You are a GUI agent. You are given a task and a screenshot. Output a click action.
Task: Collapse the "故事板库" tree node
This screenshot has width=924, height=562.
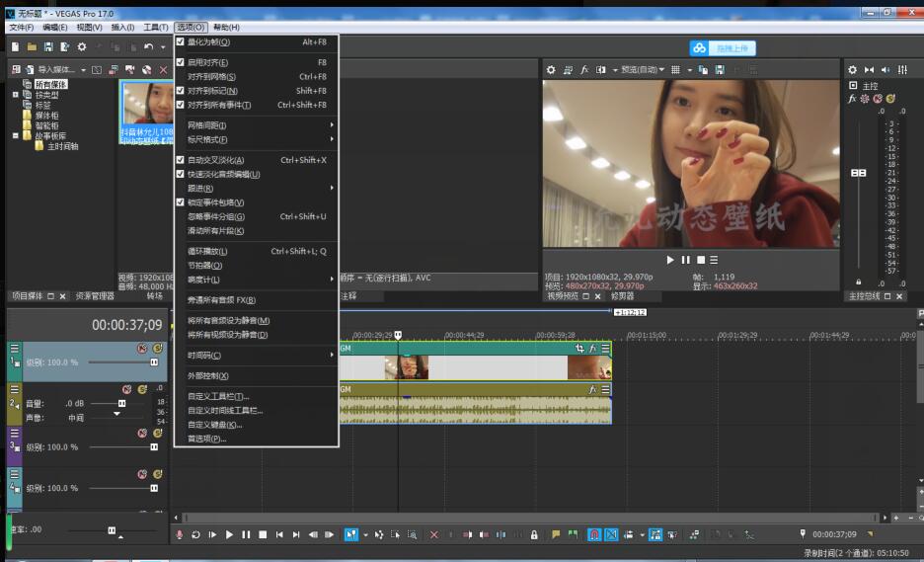pos(16,135)
